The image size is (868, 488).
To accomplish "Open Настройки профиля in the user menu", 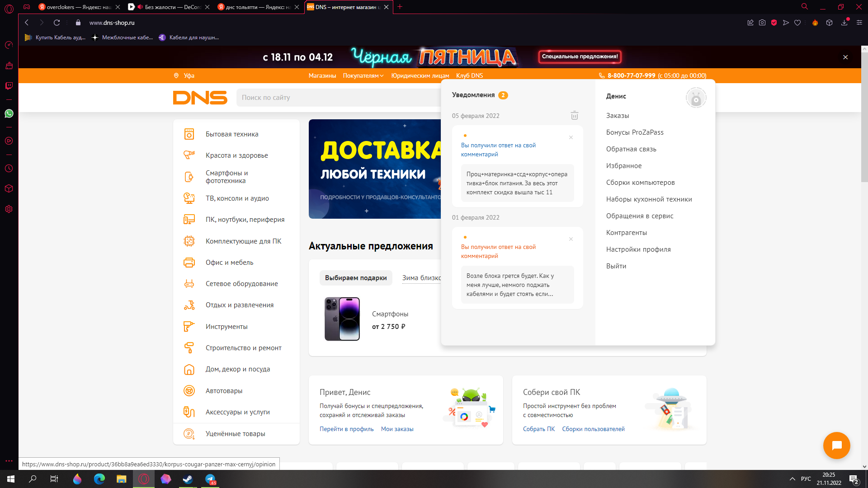I will [x=638, y=249].
